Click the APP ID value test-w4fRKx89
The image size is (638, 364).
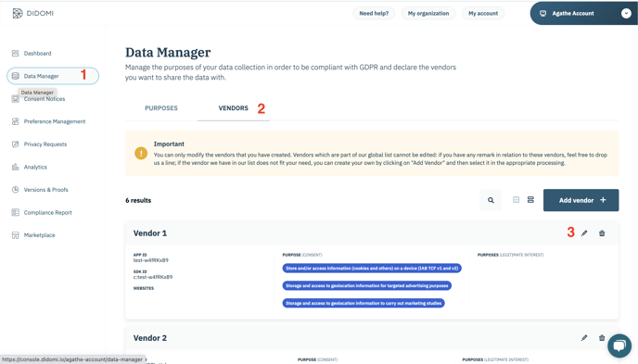point(151,260)
